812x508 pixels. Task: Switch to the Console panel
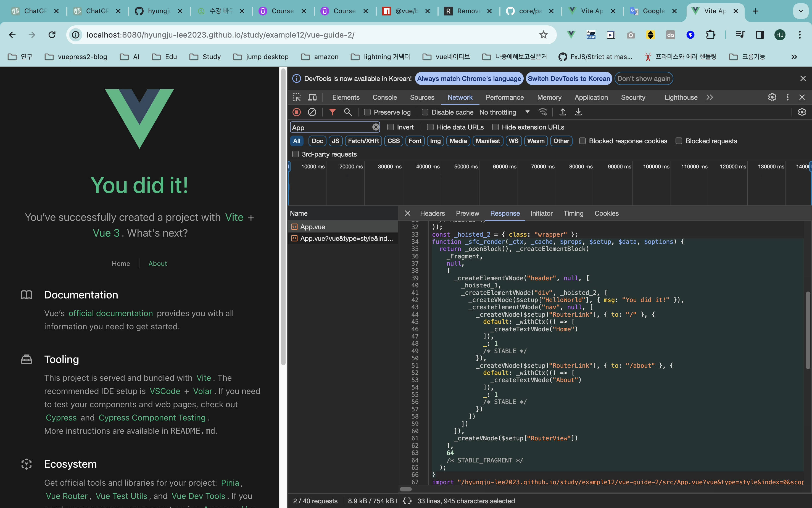pos(384,97)
